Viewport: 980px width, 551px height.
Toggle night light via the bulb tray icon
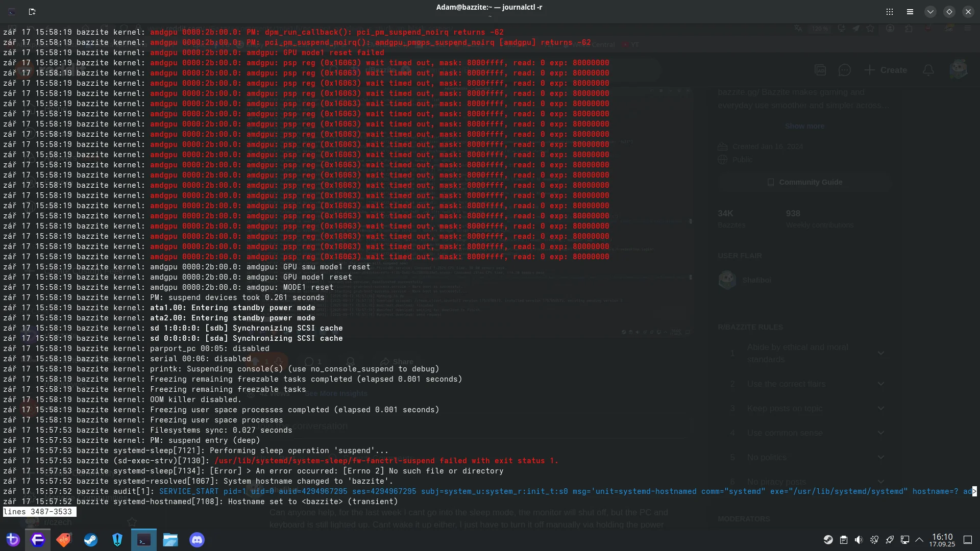pos(874,539)
